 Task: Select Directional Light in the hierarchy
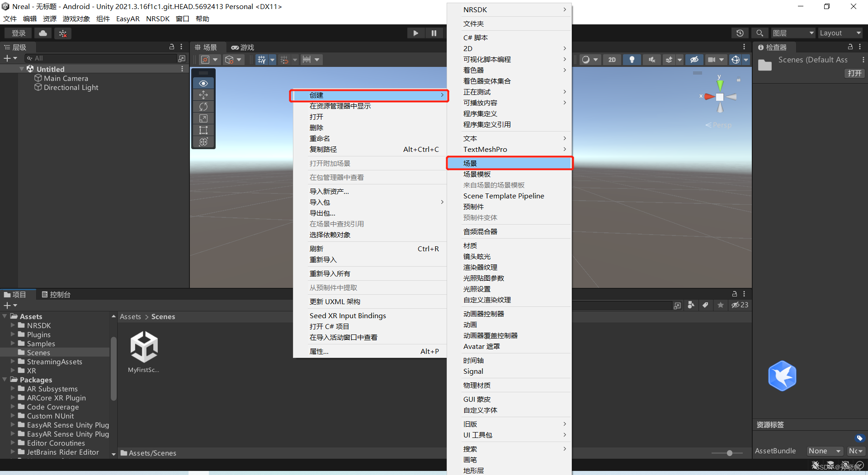pyautogui.click(x=71, y=87)
